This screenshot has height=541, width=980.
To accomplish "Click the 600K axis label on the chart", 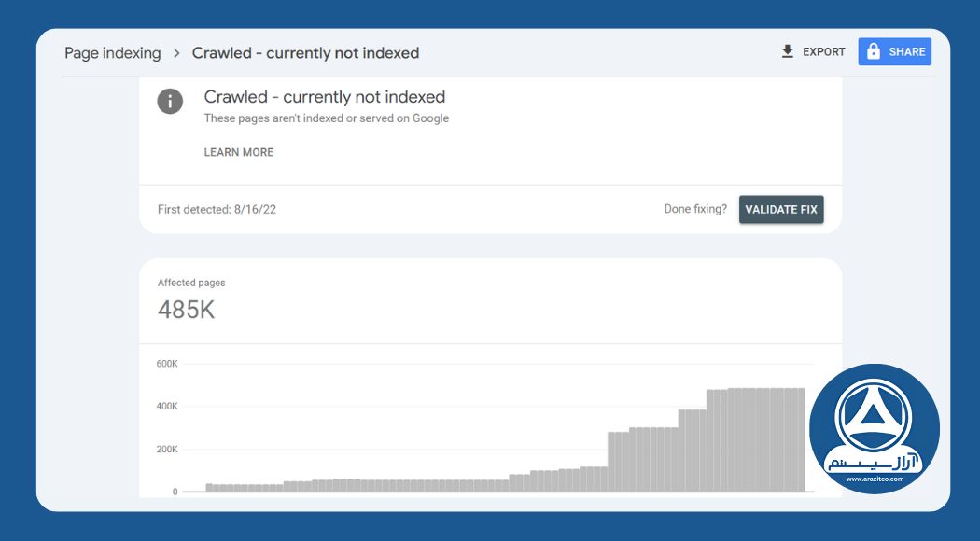I will point(166,363).
